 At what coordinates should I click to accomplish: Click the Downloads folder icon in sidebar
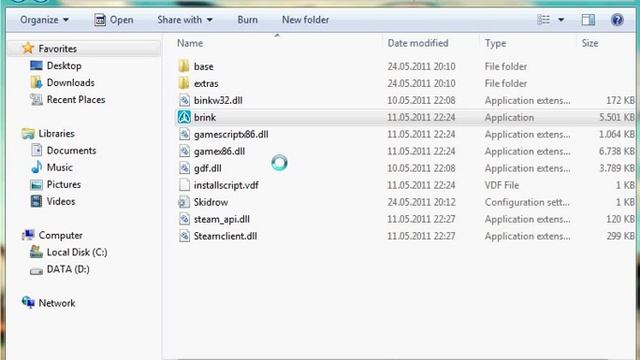coord(36,82)
